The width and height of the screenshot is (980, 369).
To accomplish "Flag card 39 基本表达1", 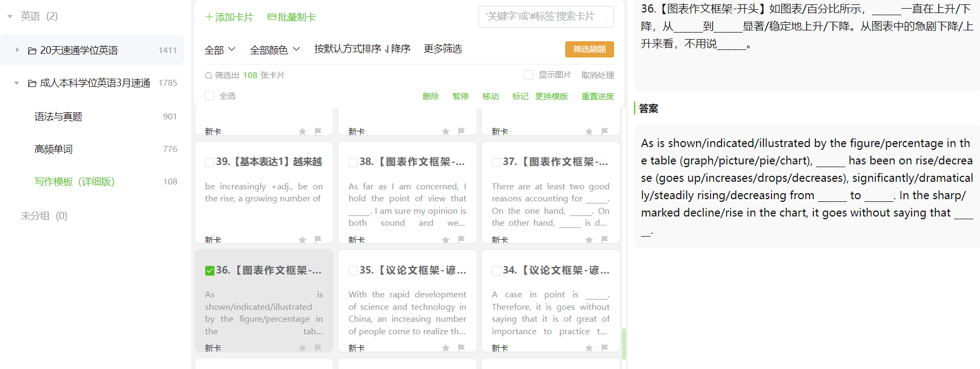I will pyautogui.click(x=318, y=239).
